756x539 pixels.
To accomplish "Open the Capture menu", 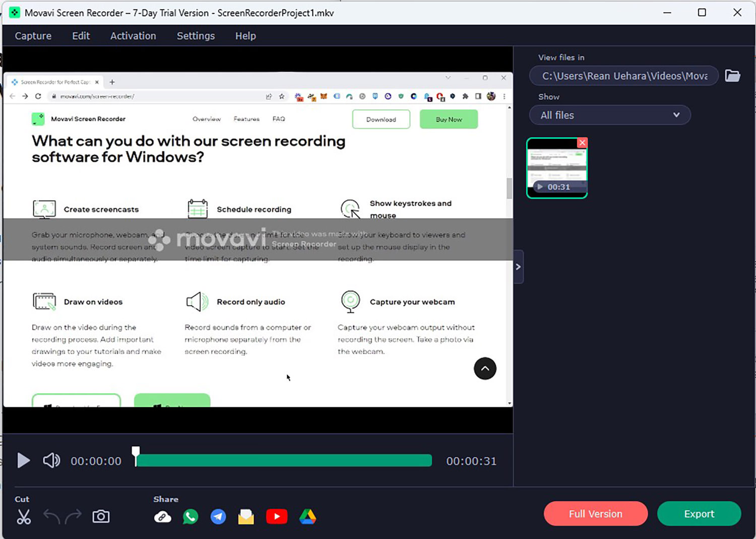I will click(33, 36).
